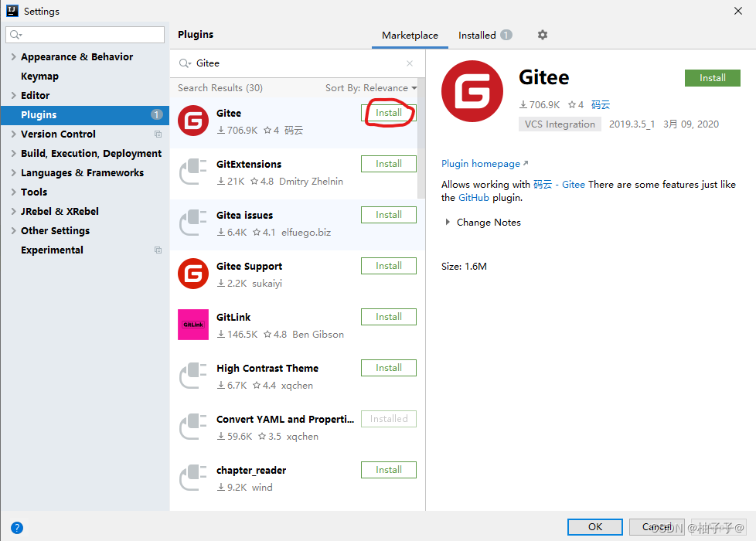756x541 pixels.
Task: Expand Appearance & Behavior settings
Action: click(13, 57)
